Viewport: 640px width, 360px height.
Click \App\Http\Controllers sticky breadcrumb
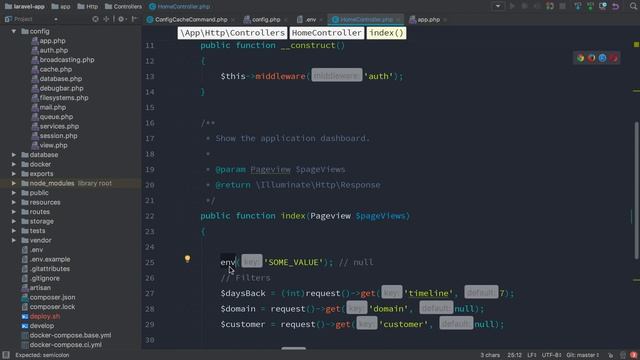(x=233, y=33)
